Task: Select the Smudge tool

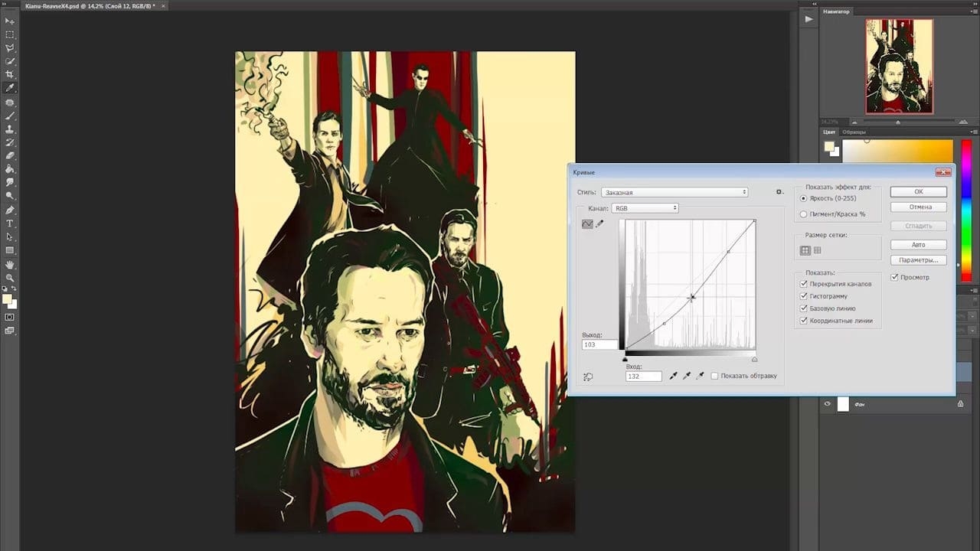Action: (x=10, y=182)
